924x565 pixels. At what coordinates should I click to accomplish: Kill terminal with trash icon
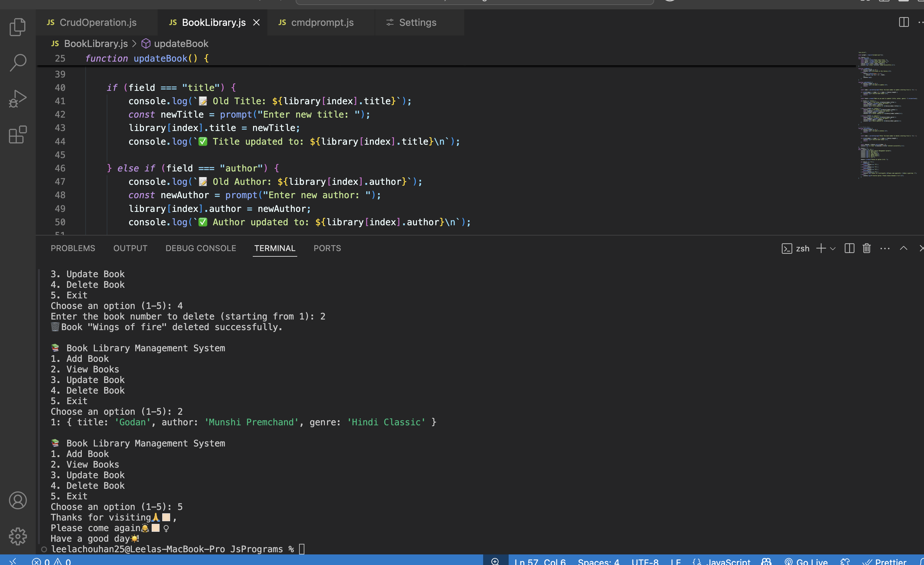pyautogui.click(x=866, y=248)
